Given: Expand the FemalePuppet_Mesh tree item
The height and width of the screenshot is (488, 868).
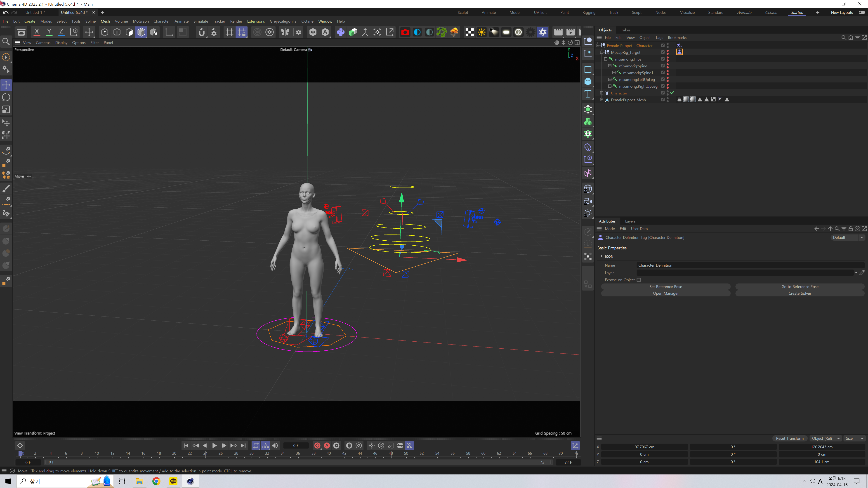Looking at the screenshot, I should tap(601, 100).
